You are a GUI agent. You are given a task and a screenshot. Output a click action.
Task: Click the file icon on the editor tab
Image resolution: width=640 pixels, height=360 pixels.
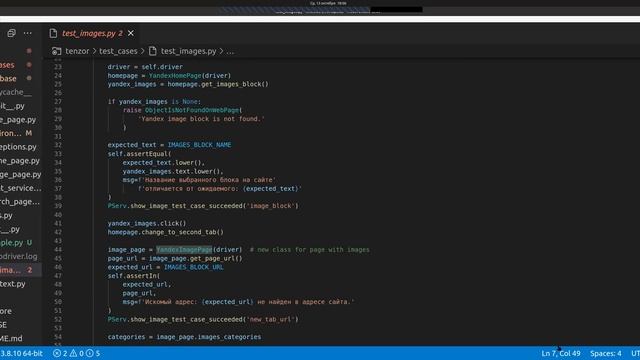point(53,33)
